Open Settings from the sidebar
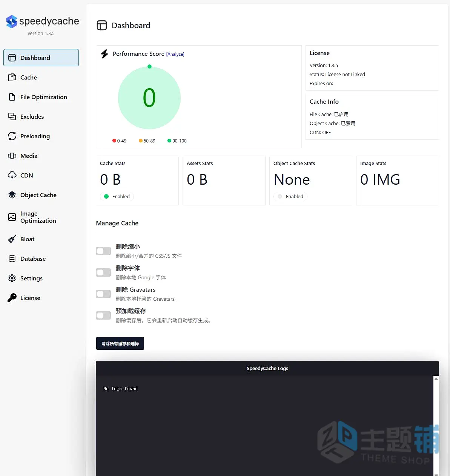450x476 pixels. pyautogui.click(x=41, y=278)
